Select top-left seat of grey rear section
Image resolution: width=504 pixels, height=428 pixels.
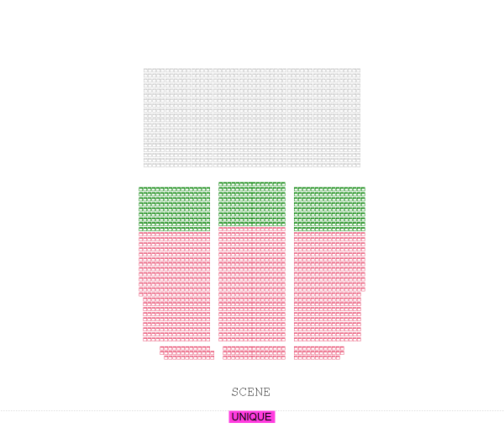point(146,71)
